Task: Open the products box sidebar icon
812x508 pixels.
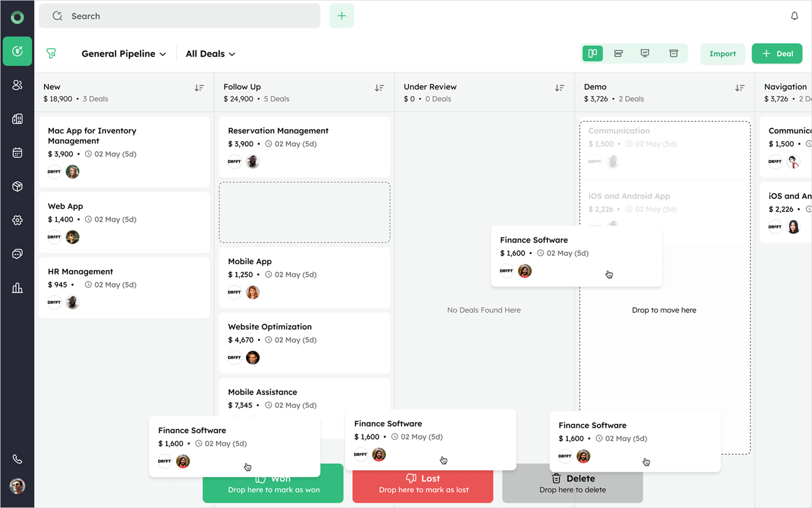Action: tap(17, 186)
